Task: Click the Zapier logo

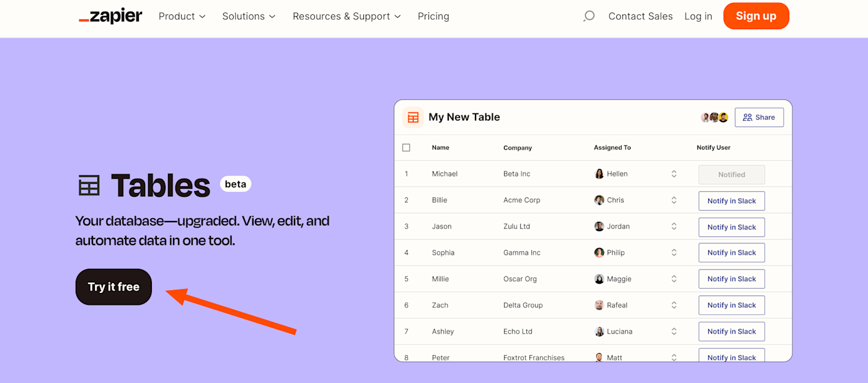Action: (x=110, y=16)
